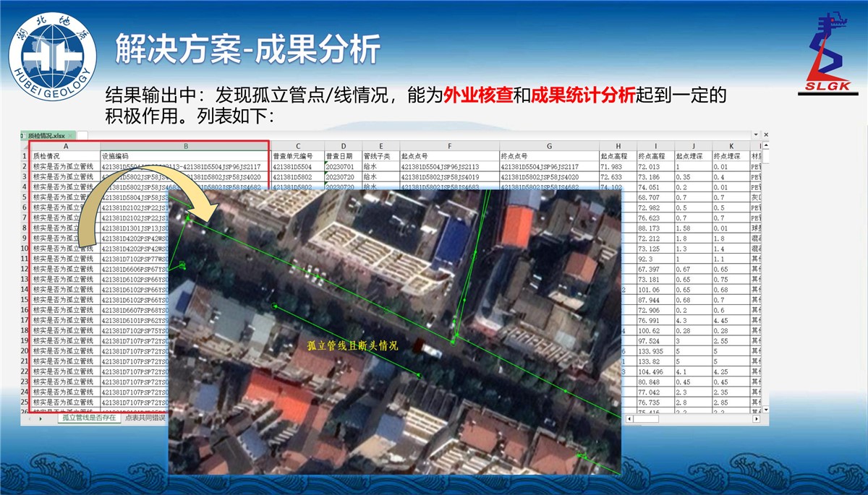Select column I header
The image size is (868, 495).
(x=655, y=145)
